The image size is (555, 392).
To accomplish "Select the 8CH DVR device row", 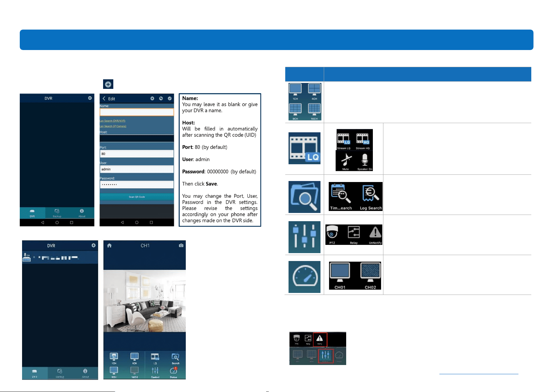I will (x=60, y=257).
